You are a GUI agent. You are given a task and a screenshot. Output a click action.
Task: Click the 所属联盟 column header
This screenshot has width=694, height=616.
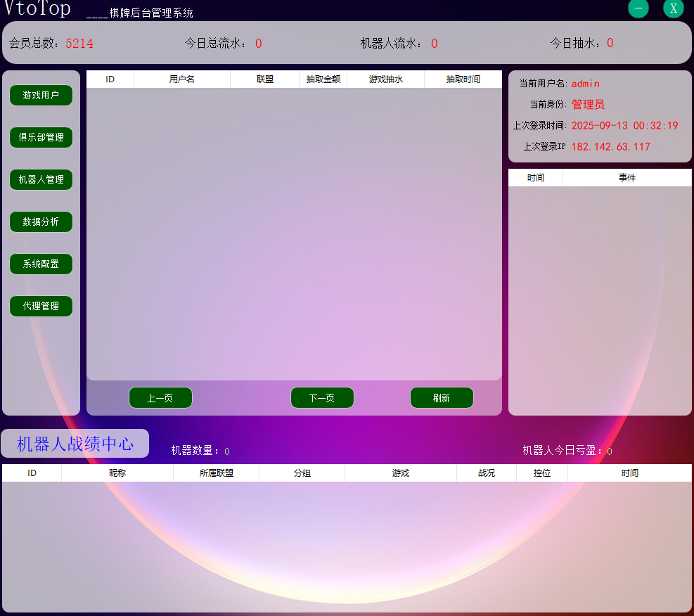click(216, 473)
